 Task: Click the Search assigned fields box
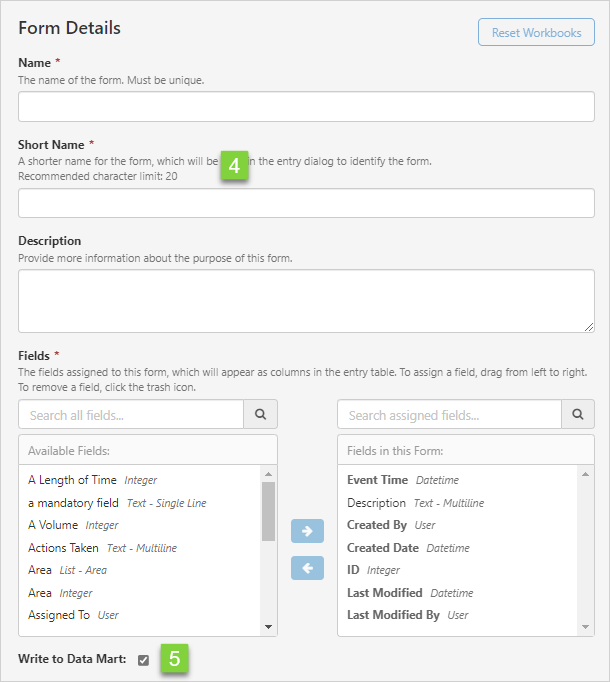[x=450, y=414]
